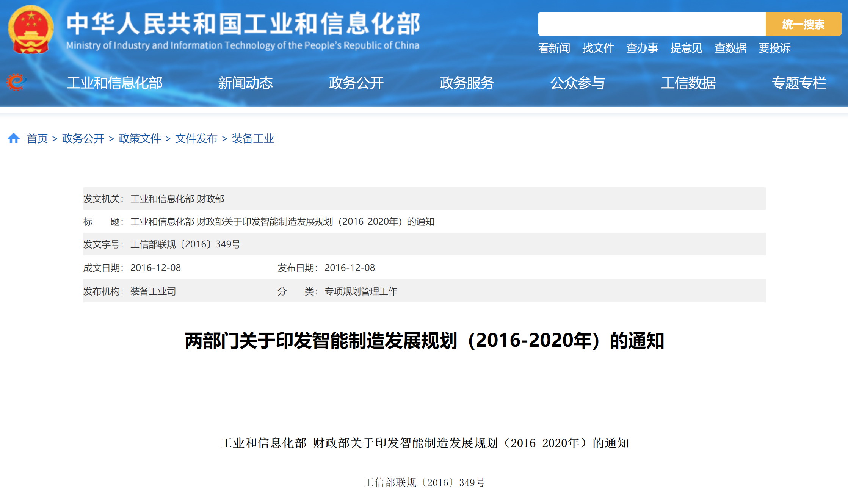Open the 找文件 quick link
The height and width of the screenshot is (504, 848).
(x=598, y=48)
